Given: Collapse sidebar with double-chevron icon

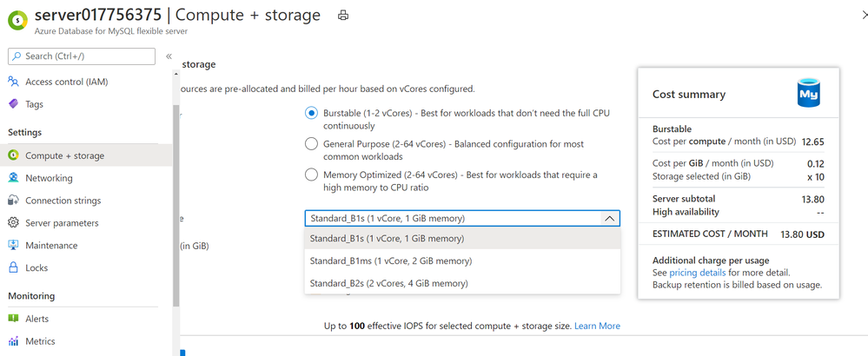Looking at the screenshot, I should (x=169, y=56).
